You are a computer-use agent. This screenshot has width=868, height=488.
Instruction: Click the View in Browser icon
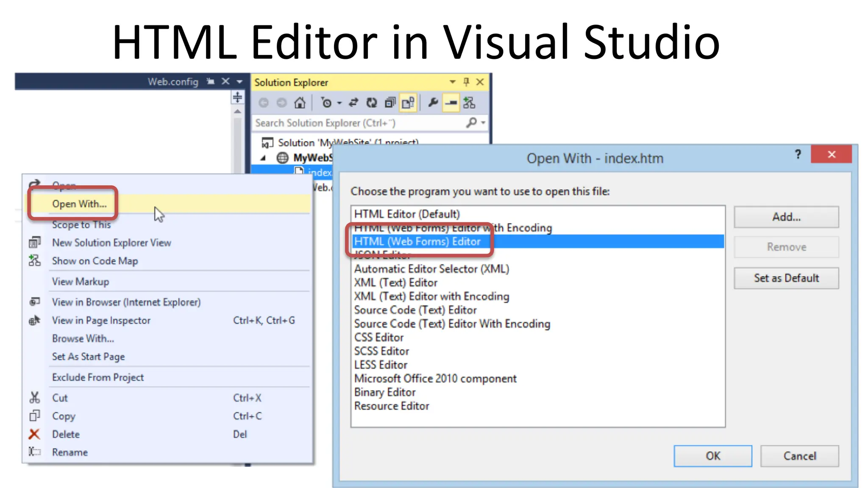pos(35,302)
